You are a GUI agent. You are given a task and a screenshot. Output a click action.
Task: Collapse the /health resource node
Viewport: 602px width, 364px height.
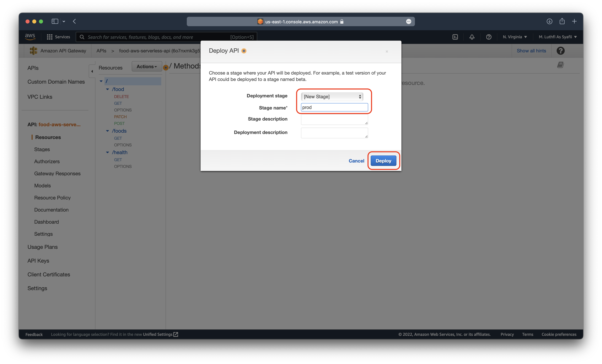click(107, 152)
